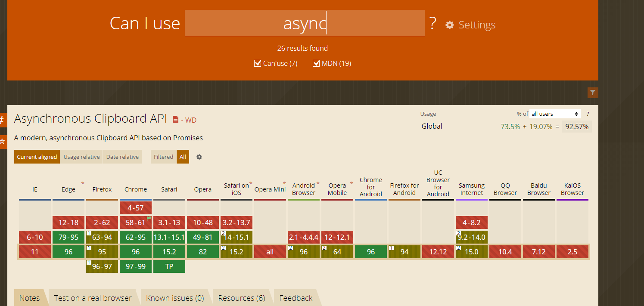The width and height of the screenshot is (644, 306).
Task: Open Settings via the gear icon
Action: click(x=450, y=25)
